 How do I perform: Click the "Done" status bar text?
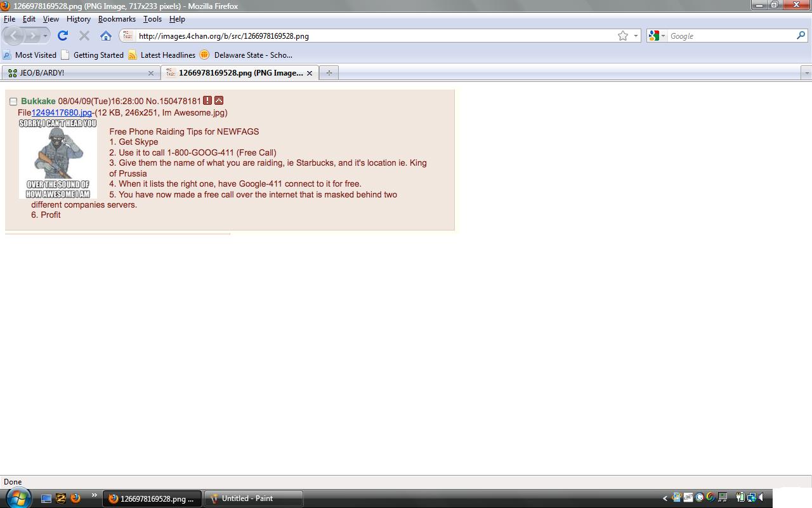pos(13,482)
